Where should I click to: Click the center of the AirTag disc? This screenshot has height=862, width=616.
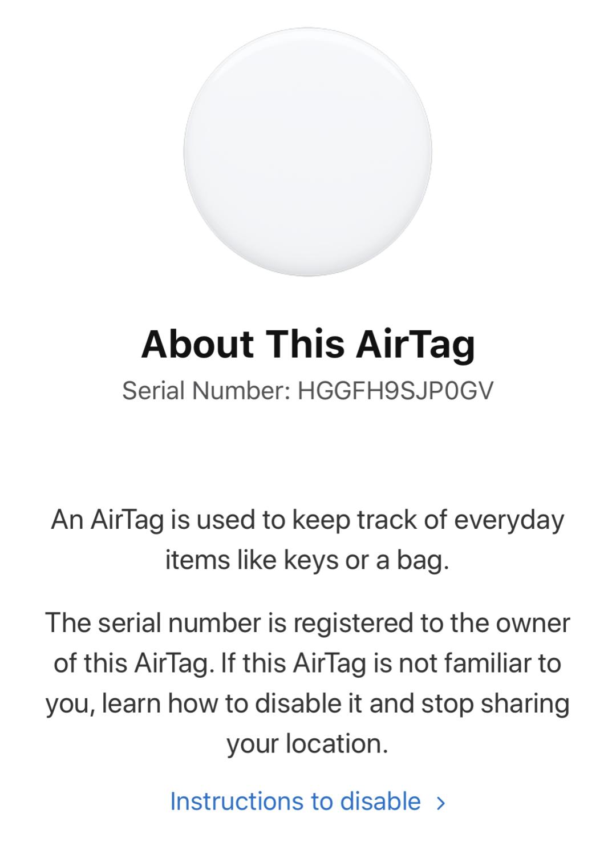point(307,152)
